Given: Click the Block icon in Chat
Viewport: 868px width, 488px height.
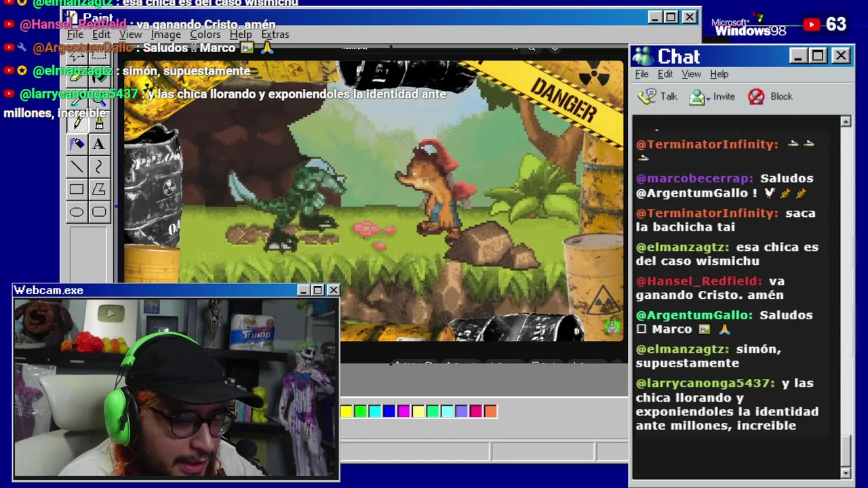Looking at the screenshot, I should pyautogui.click(x=756, y=97).
